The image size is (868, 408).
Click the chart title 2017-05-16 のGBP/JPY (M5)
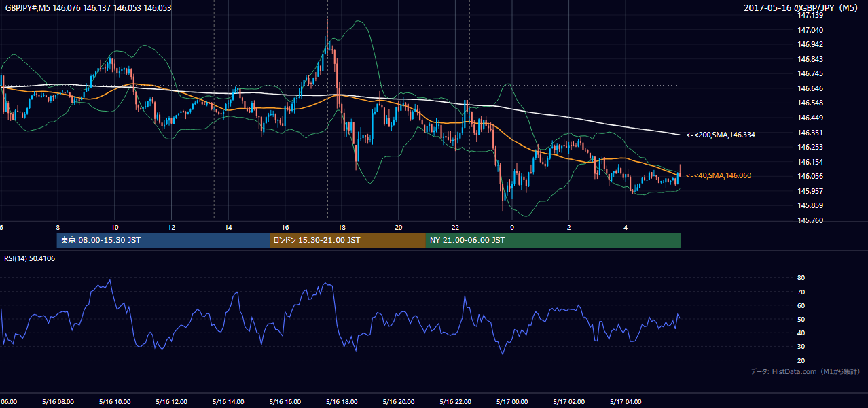tap(801, 8)
